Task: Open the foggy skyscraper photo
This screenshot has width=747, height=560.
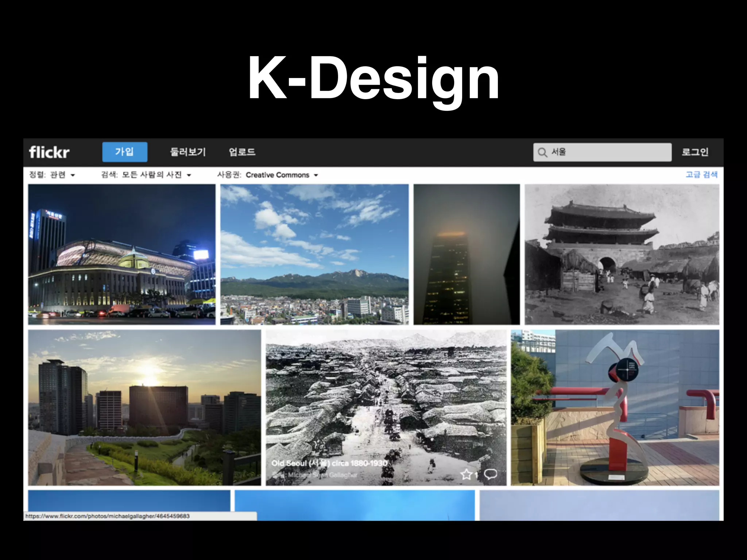Action: click(467, 254)
